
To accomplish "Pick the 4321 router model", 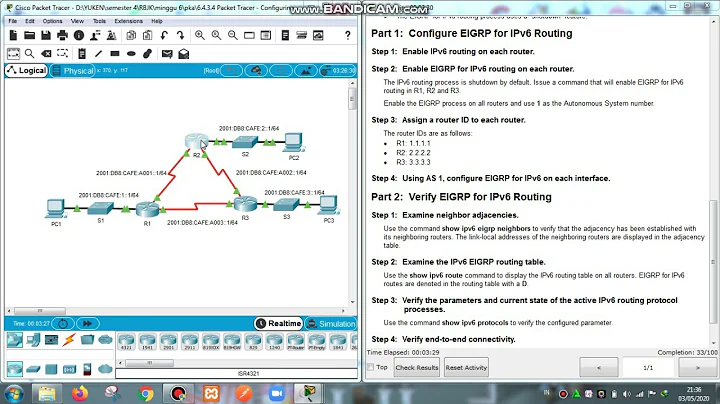I will (126, 342).
